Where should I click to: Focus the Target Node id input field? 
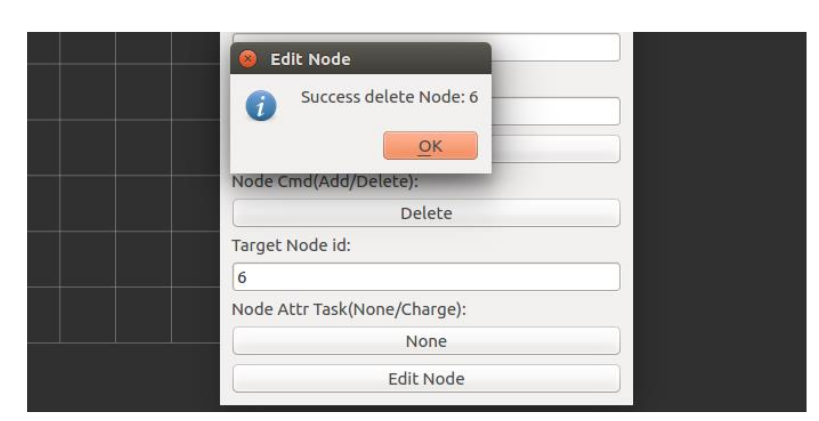426,277
